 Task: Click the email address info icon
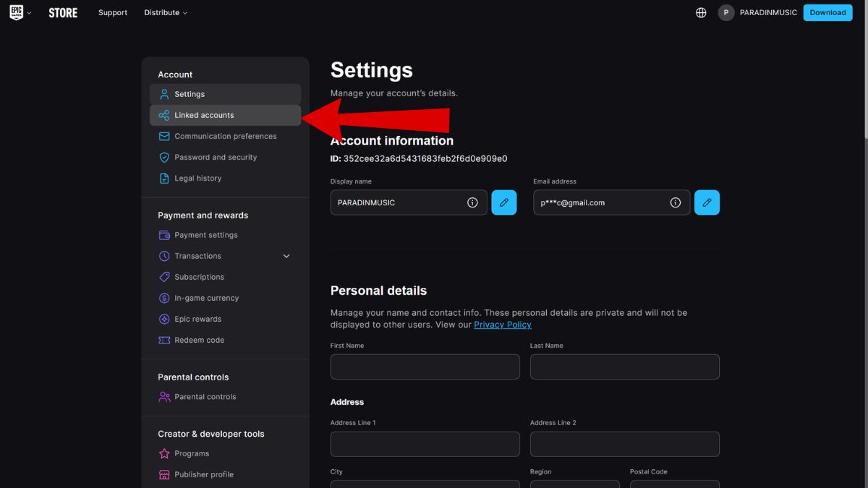tap(676, 202)
